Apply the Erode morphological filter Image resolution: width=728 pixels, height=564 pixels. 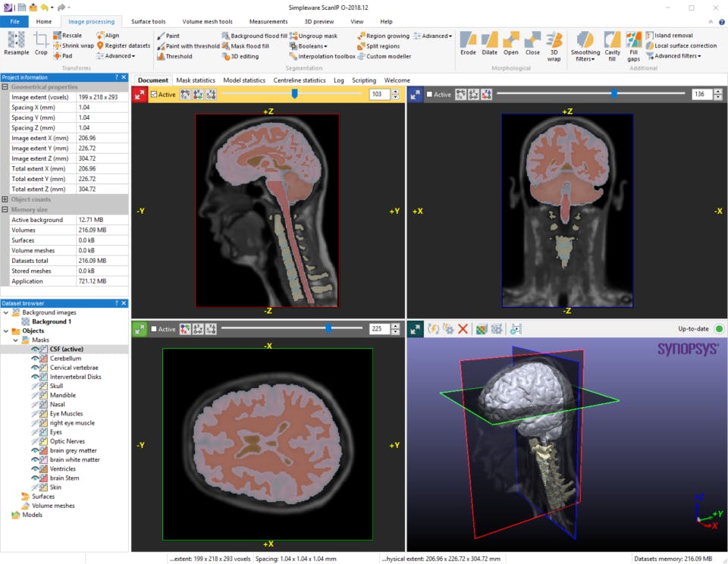pos(468,42)
